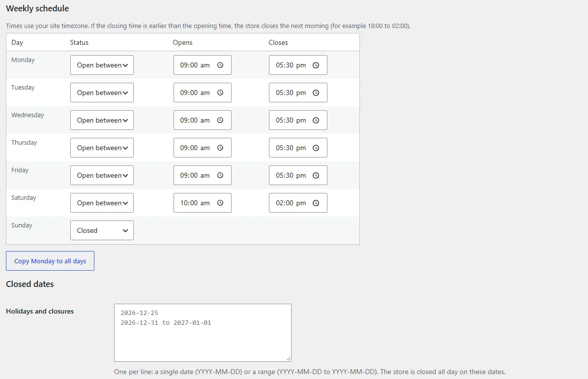Click Copy Monday to all days button

click(x=50, y=261)
